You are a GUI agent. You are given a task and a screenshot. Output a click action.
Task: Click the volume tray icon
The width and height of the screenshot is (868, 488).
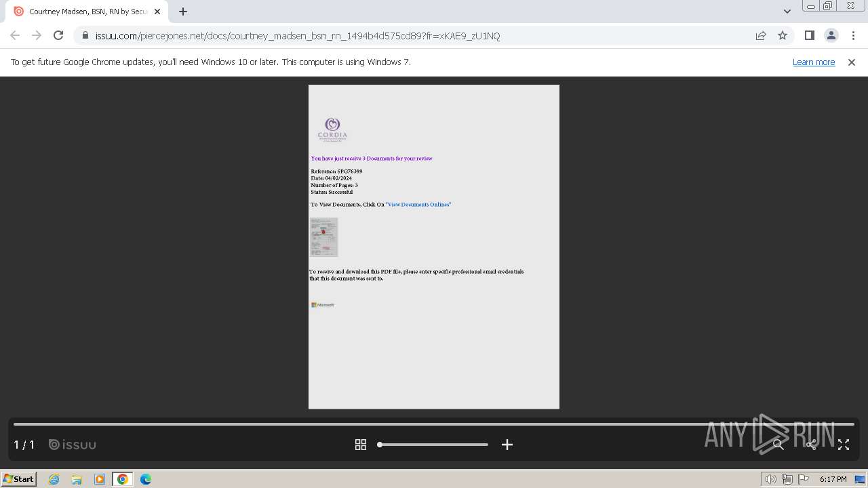(x=771, y=479)
